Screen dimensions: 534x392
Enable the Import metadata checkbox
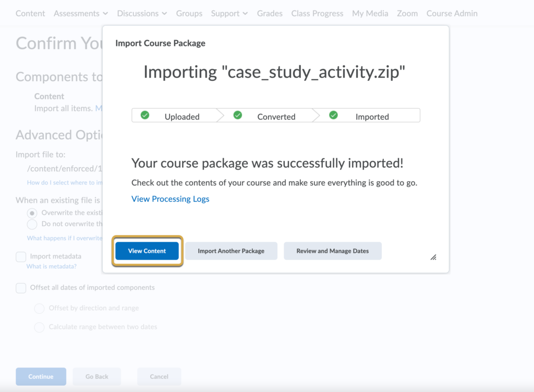point(21,256)
